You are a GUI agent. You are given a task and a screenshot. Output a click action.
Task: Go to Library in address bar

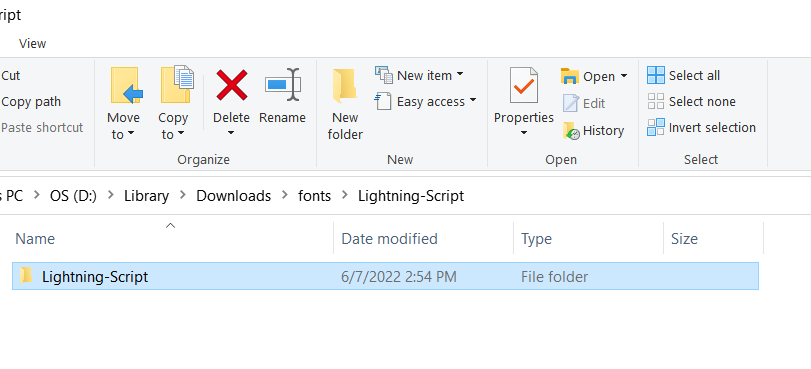(146, 196)
